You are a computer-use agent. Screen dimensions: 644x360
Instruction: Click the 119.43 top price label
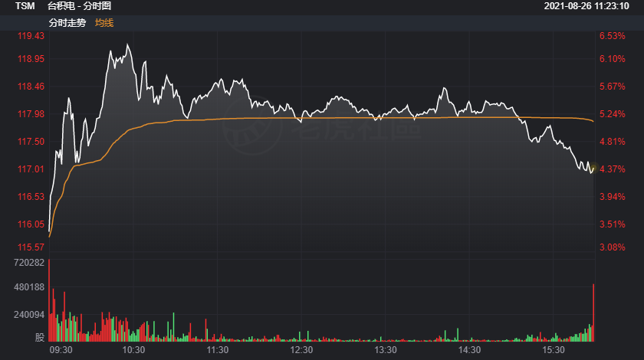pyautogui.click(x=31, y=36)
